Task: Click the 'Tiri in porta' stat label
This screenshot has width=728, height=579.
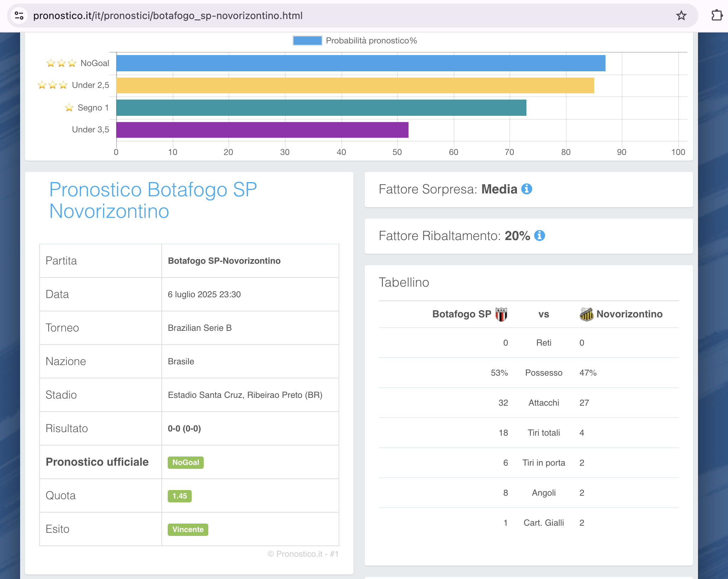Action: pyautogui.click(x=544, y=463)
